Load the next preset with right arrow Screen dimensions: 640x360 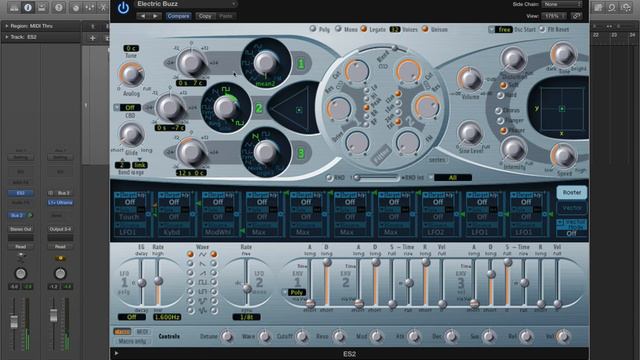point(155,16)
